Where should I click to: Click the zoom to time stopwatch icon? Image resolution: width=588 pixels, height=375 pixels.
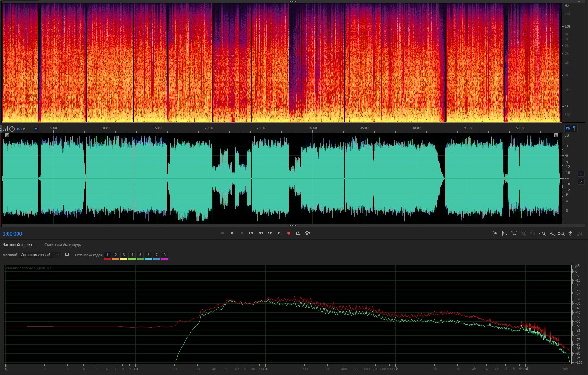[x=570, y=233]
